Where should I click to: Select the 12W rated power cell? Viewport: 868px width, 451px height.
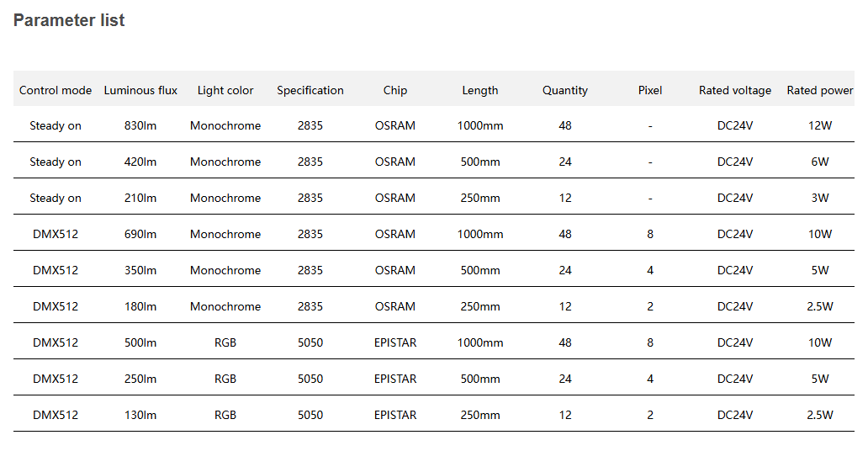coord(820,126)
